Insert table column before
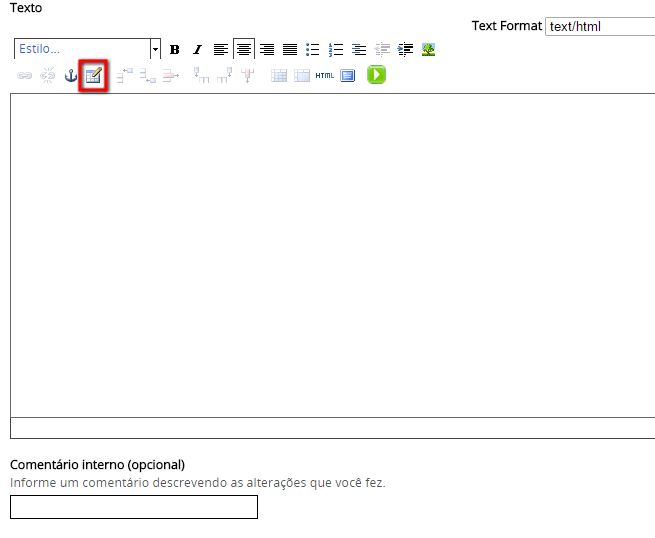The width and height of the screenshot is (655, 538). [201, 76]
